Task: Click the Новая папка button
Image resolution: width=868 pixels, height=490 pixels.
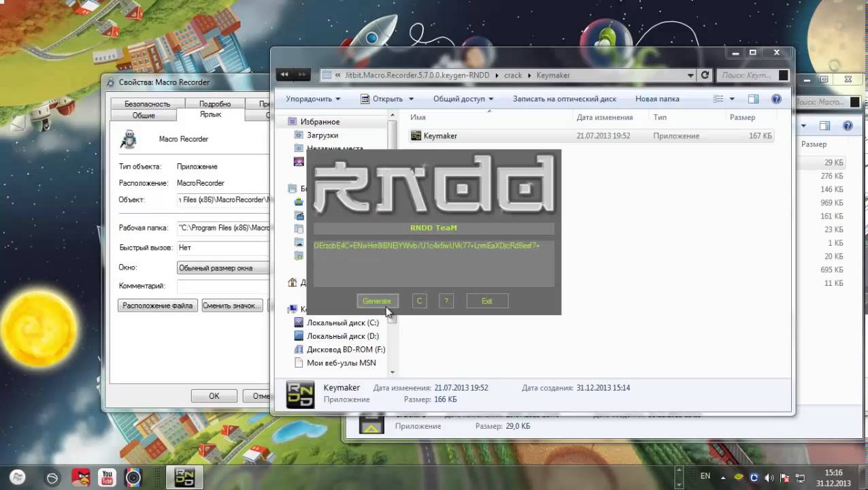Action: 657,99
